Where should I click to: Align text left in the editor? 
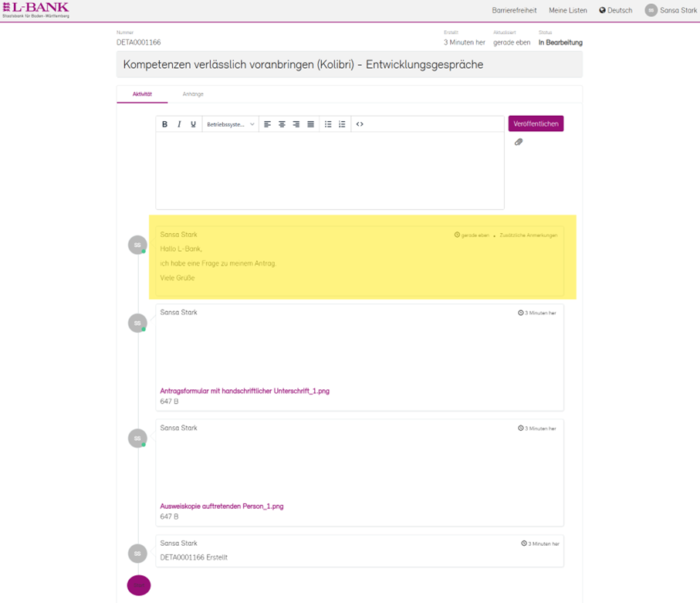click(x=268, y=124)
